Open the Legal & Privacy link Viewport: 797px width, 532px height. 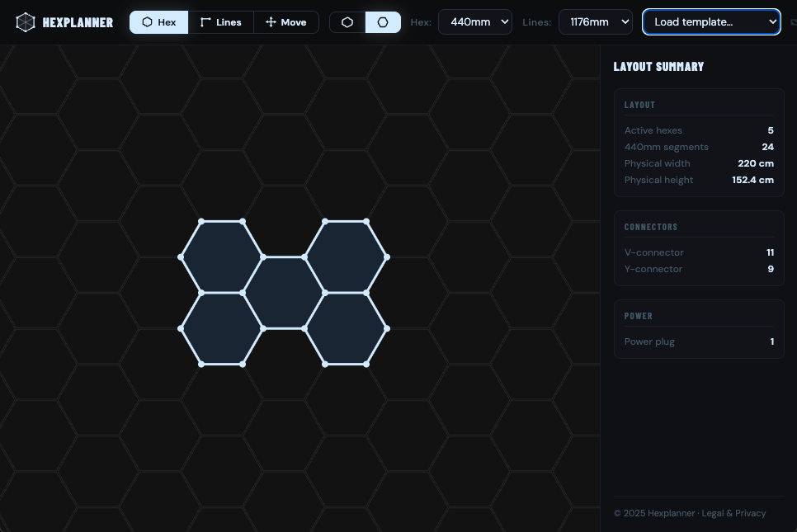(x=733, y=513)
